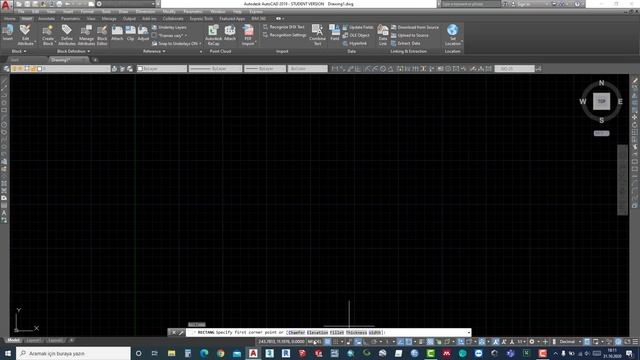Toggle grid display in status bar
Viewport: 640px width, 360px height.
tap(328, 342)
